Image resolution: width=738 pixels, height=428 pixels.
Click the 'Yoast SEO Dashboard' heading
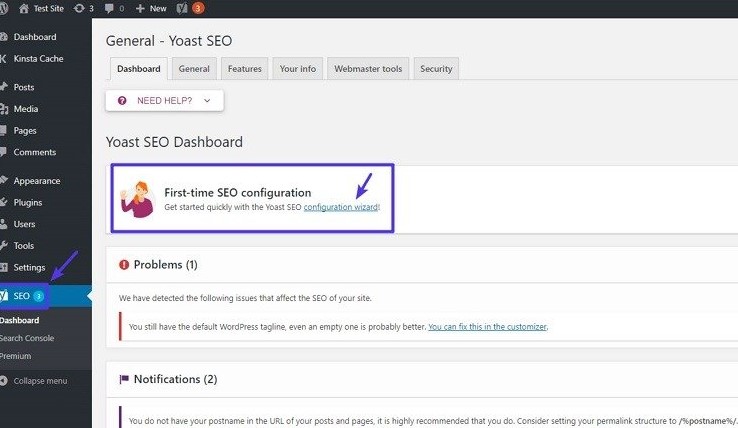(174, 142)
